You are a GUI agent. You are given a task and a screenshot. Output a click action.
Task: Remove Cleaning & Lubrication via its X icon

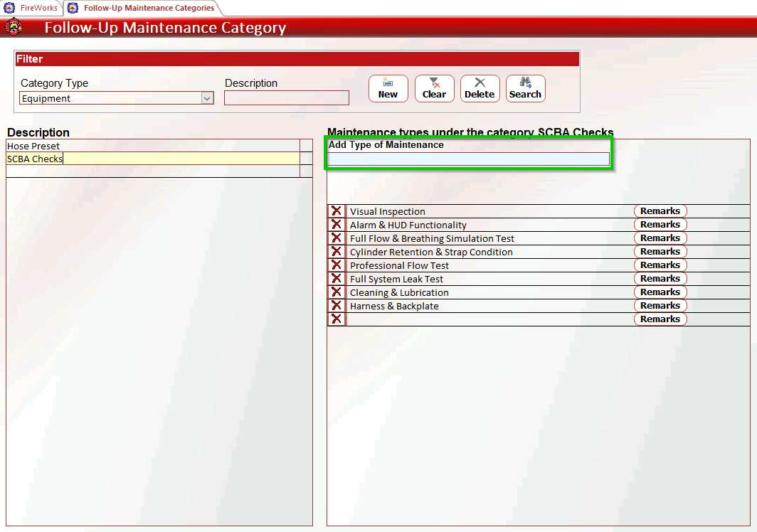click(x=336, y=292)
